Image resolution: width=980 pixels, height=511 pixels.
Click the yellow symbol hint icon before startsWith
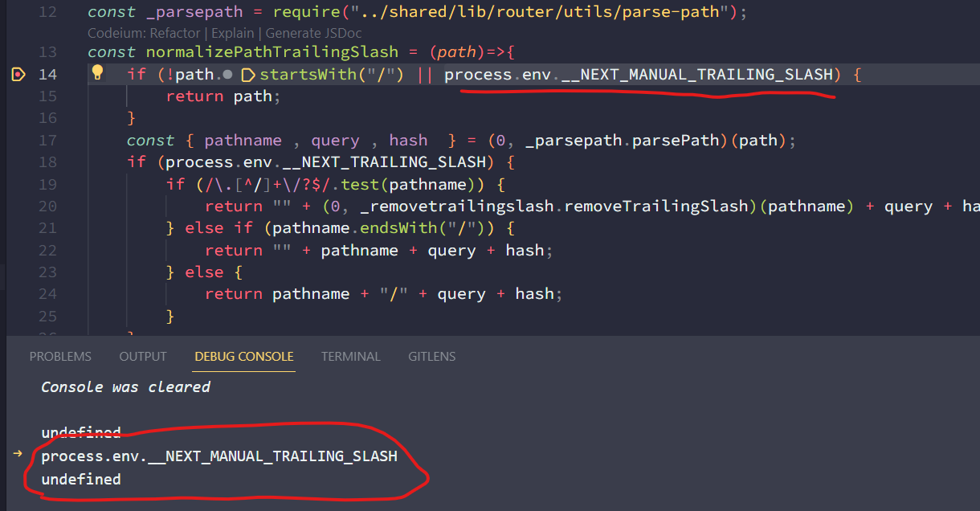coord(247,74)
